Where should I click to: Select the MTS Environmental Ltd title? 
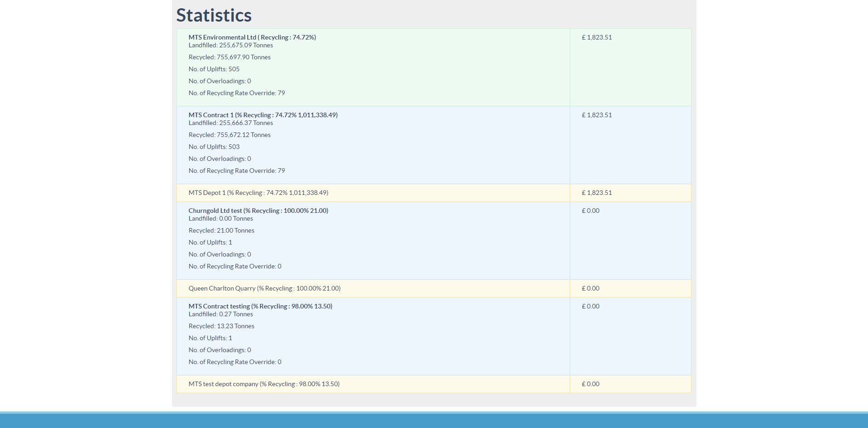(x=252, y=37)
